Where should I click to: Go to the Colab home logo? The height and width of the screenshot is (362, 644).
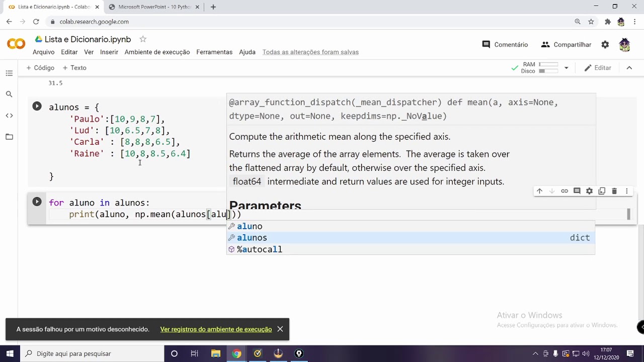(x=16, y=44)
